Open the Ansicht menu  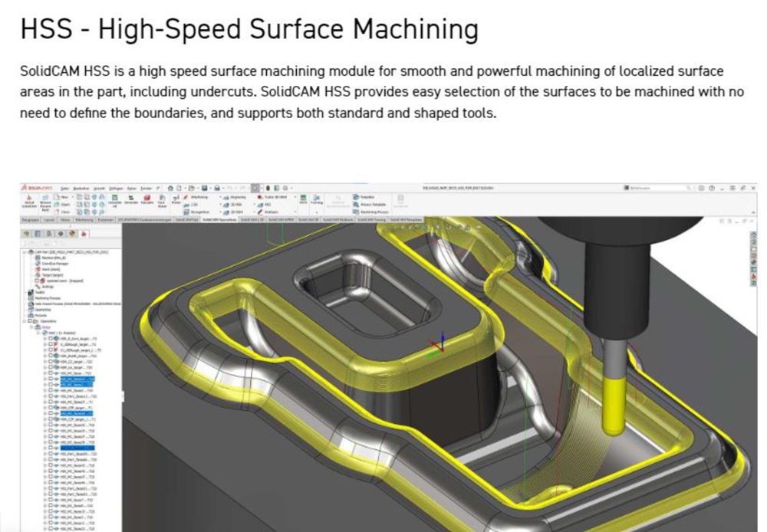(x=99, y=189)
